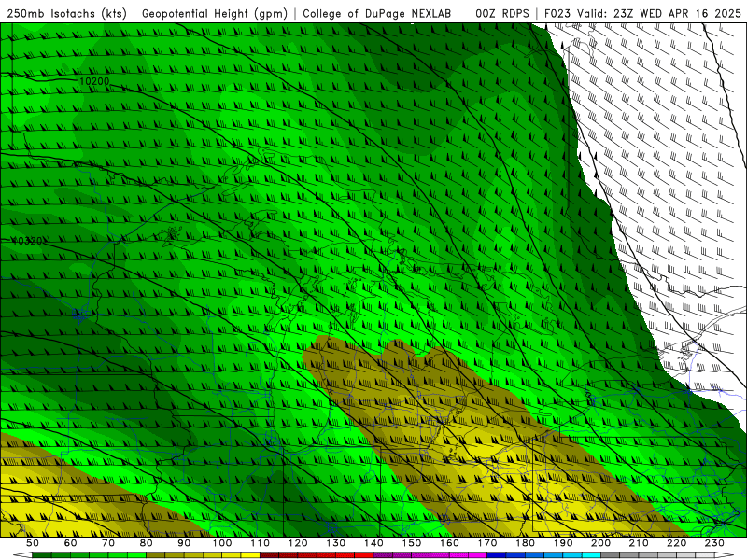Click the '250mb Isotachs (kts)' title text

66,14
